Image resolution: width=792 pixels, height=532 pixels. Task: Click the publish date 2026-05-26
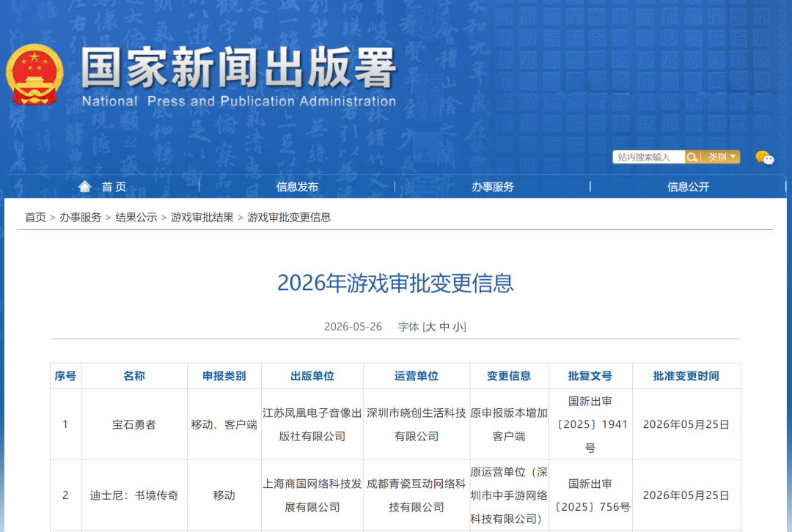click(353, 327)
